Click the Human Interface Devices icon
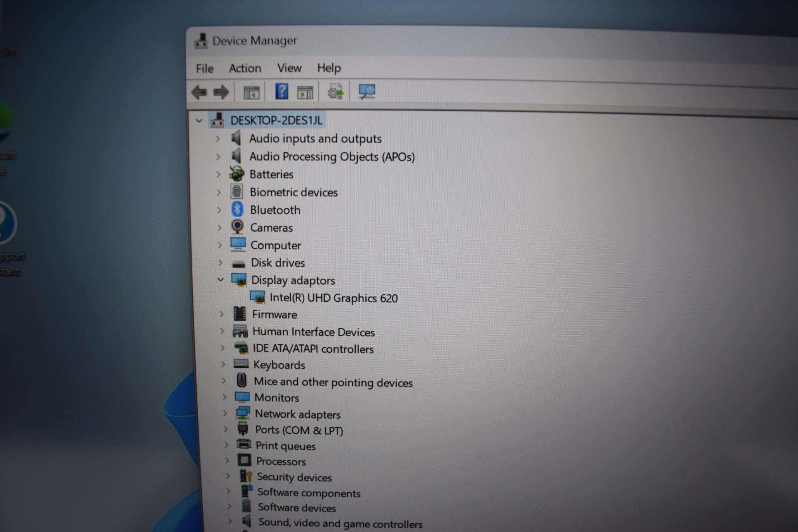 (x=240, y=331)
